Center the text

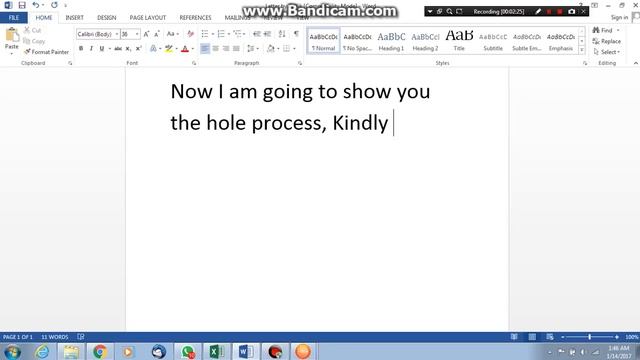tap(216, 49)
